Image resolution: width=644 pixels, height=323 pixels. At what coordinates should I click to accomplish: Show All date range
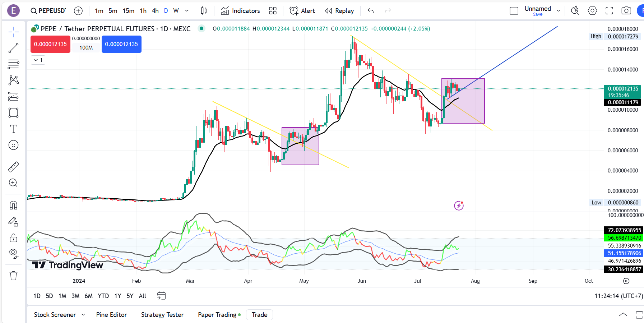[x=143, y=296]
